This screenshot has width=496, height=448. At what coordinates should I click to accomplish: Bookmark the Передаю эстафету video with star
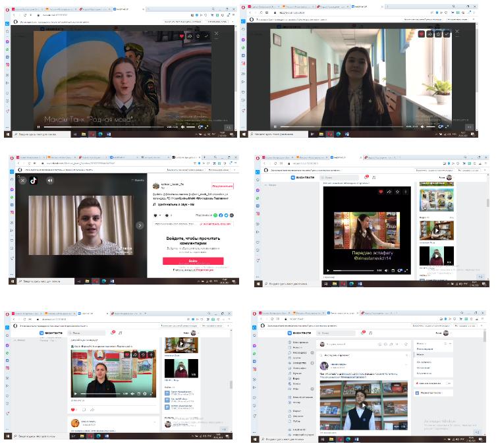pyautogui.click(x=398, y=192)
